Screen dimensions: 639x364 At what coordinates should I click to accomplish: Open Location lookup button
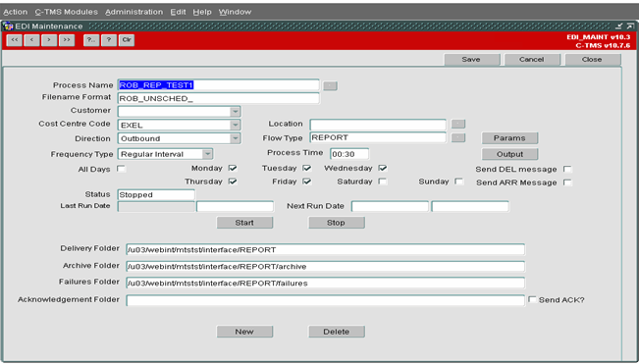click(x=458, y=124)
